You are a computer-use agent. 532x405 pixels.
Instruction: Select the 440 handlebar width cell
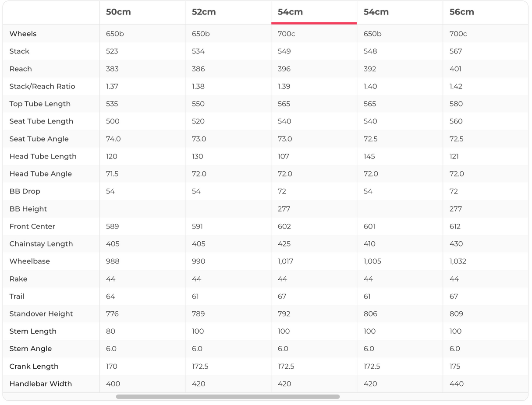click(457, 384)
